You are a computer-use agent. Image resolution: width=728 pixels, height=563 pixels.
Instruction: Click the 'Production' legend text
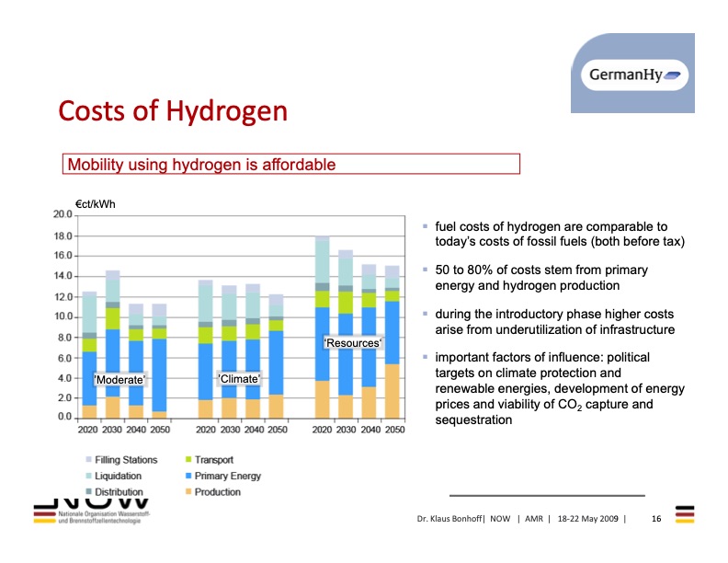[218, 492]
